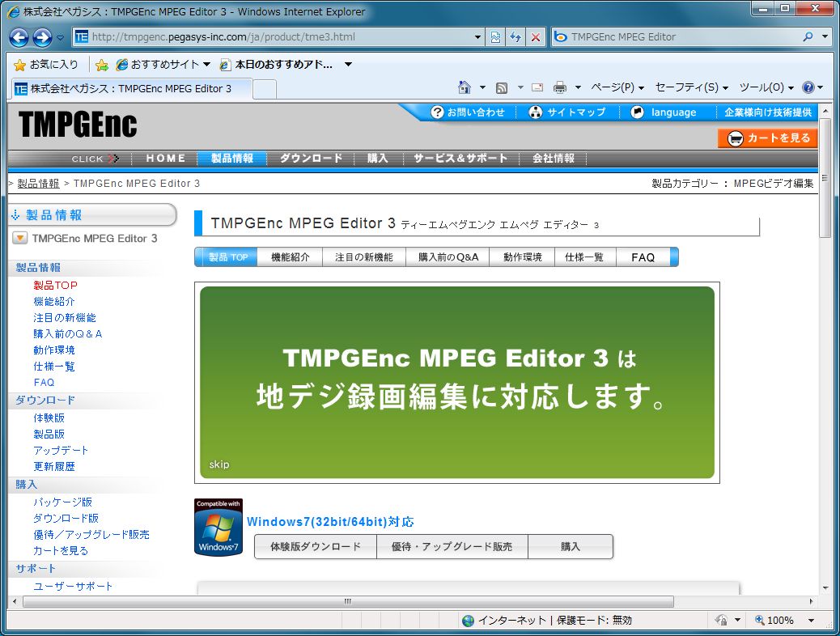Open the ページ(P) menu

point(617,87)
